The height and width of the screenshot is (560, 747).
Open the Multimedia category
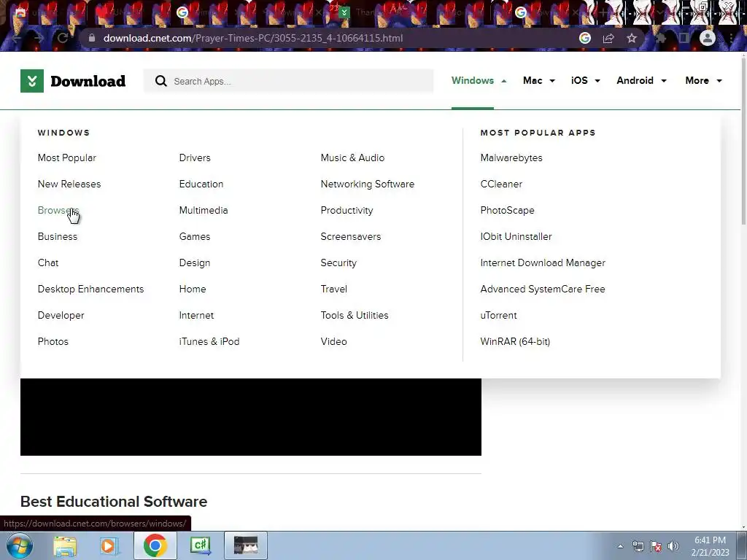tap(204, 210)
